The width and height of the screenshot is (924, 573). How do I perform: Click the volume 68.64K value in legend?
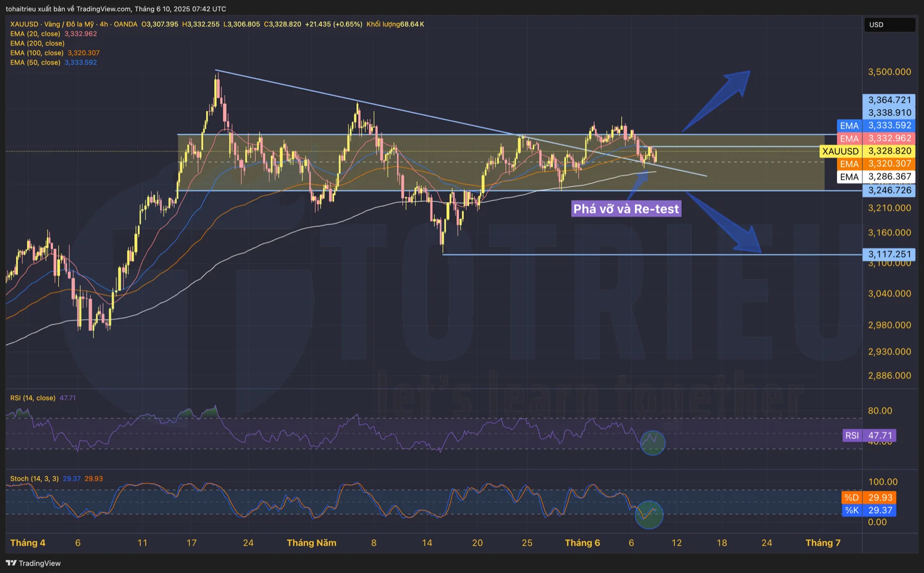point(412,24)
